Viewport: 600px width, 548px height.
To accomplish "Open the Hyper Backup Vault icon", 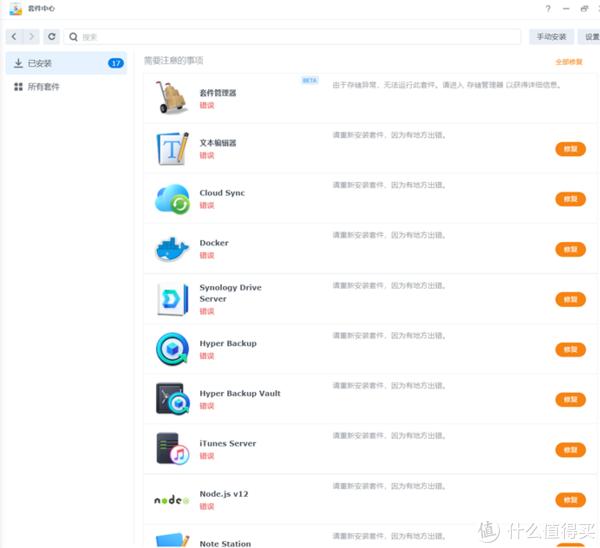I will [173, 399].
